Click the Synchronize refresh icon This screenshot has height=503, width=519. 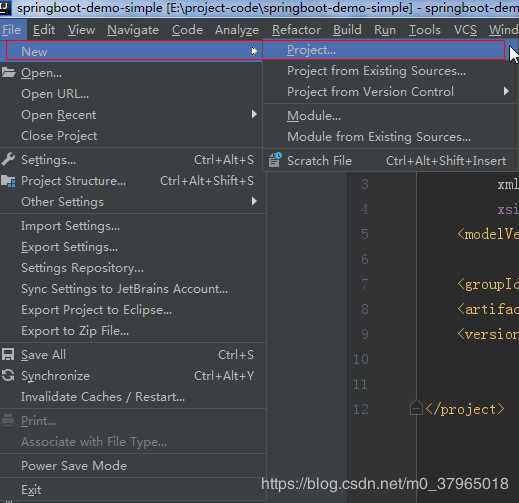coord(8,375)
